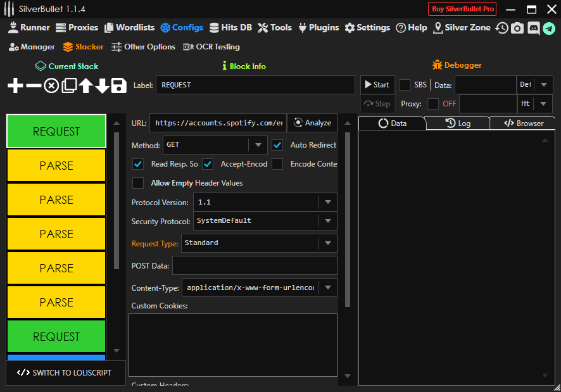The height and width of the screenshot is (392, 561).
Task: Click the plus icon to add block
Action: coord(15,85)
